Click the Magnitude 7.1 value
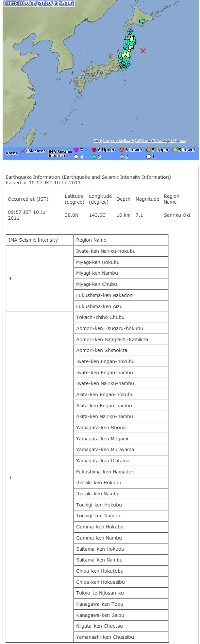This screenshot has height=644, width=200. tap(139, 215)
